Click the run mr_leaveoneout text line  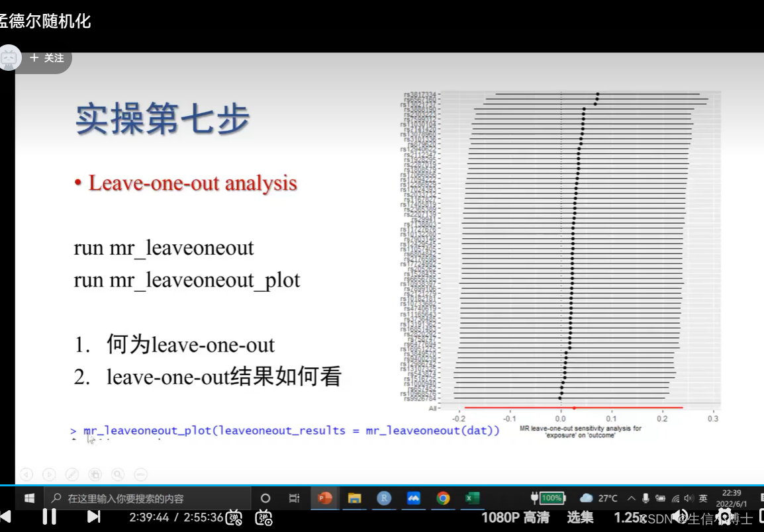164,248
